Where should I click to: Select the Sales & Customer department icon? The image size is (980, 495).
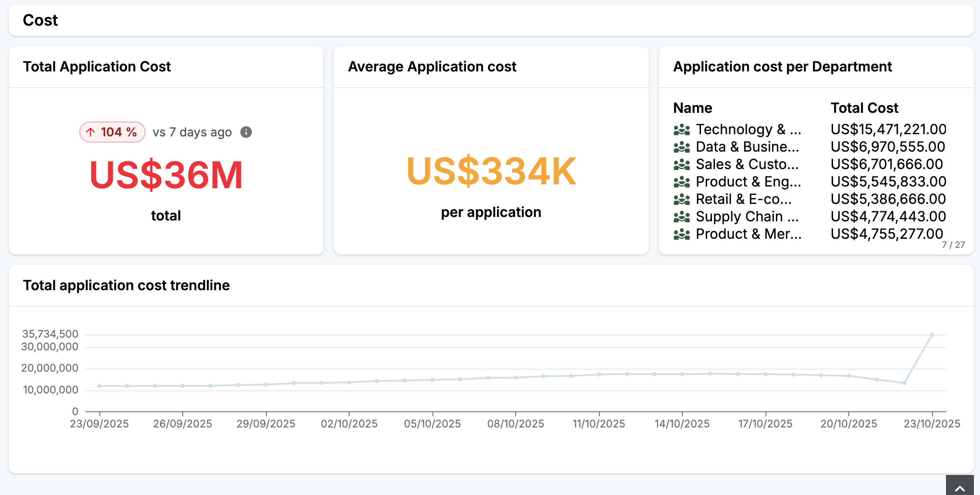click(x=681, y=164)
